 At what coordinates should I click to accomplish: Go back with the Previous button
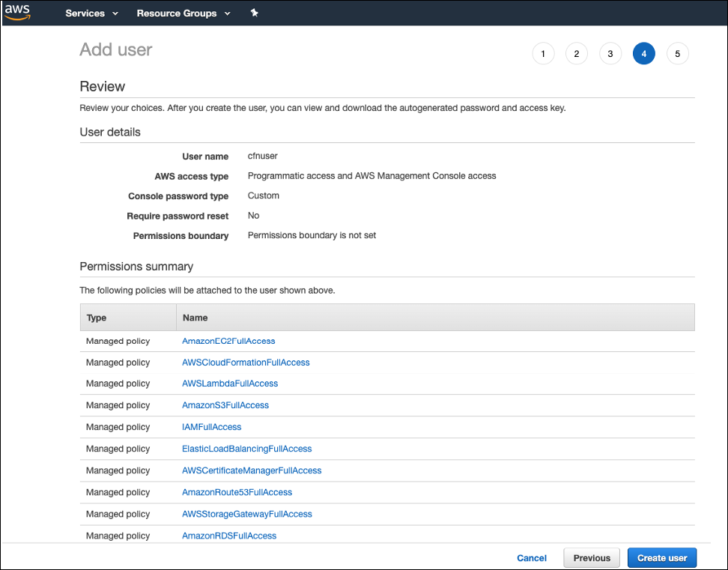tap(592, 558)
